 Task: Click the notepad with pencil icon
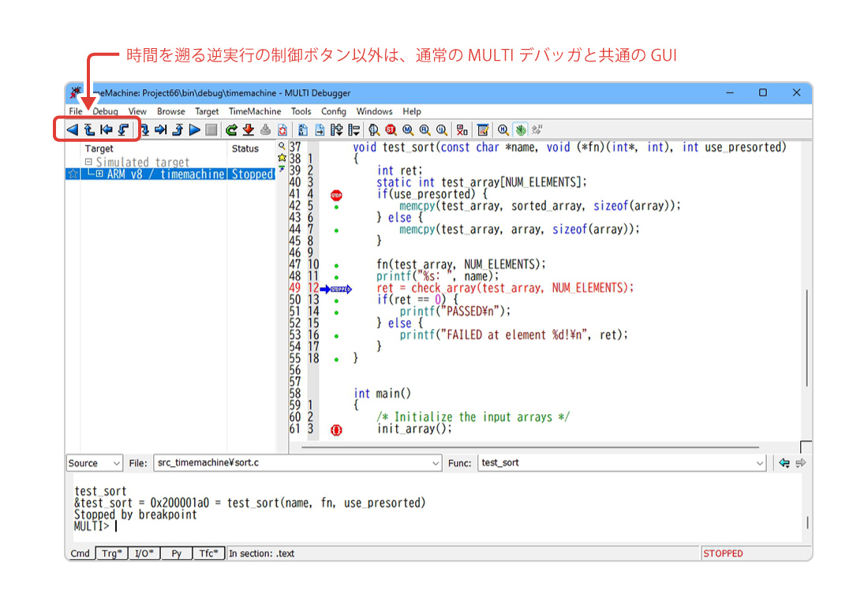pos(483,129)
